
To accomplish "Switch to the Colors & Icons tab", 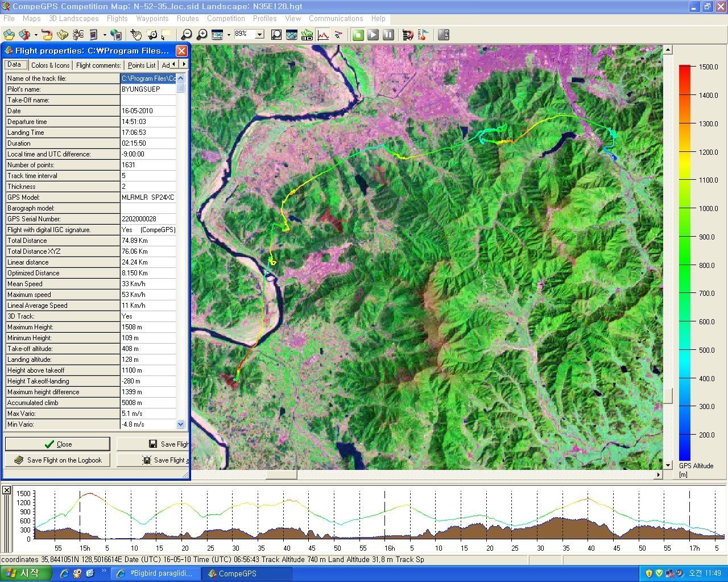I will [x=50, y=65].
